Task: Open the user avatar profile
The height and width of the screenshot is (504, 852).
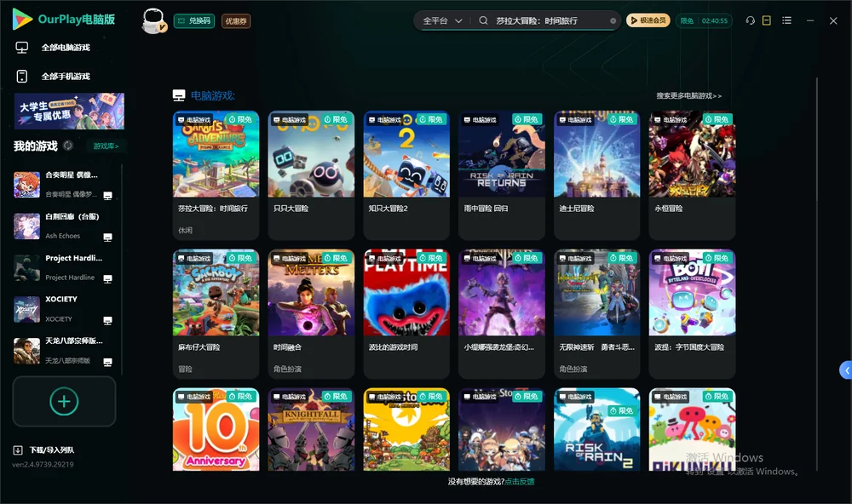Action: pyautogui.click(x=153, y=20)
